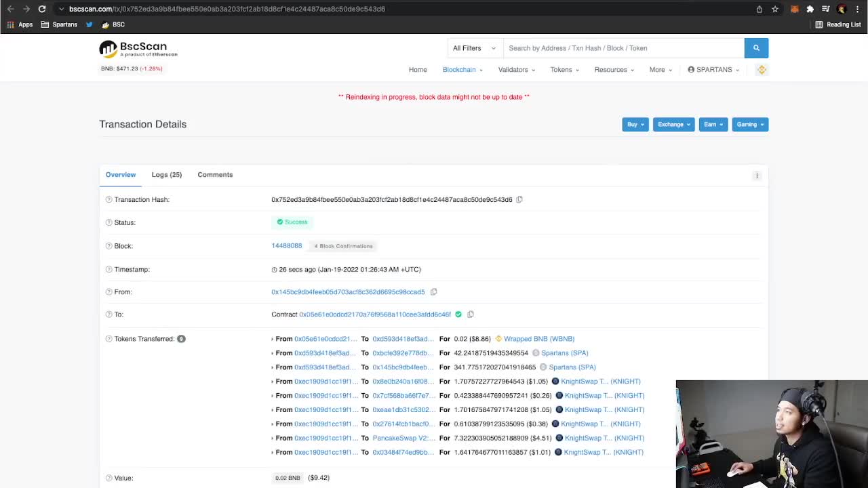Open the To contract address 0x05e61e0cdcd link
This screenshot has height=488, width=868.
click(x=375, y=314)
